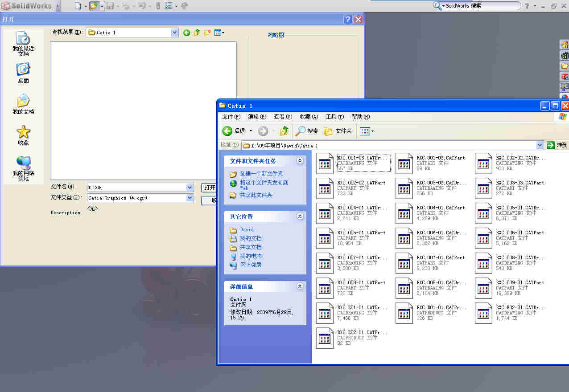Collapse the 其它位置 panel
The height and width of the screenshot is (392, 569).
point(300,216)
